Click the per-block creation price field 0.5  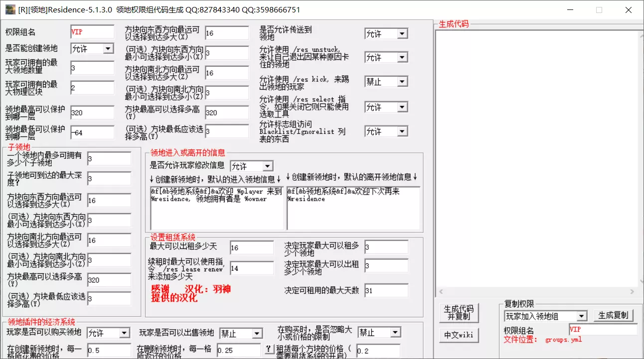(x=109, y=350)
